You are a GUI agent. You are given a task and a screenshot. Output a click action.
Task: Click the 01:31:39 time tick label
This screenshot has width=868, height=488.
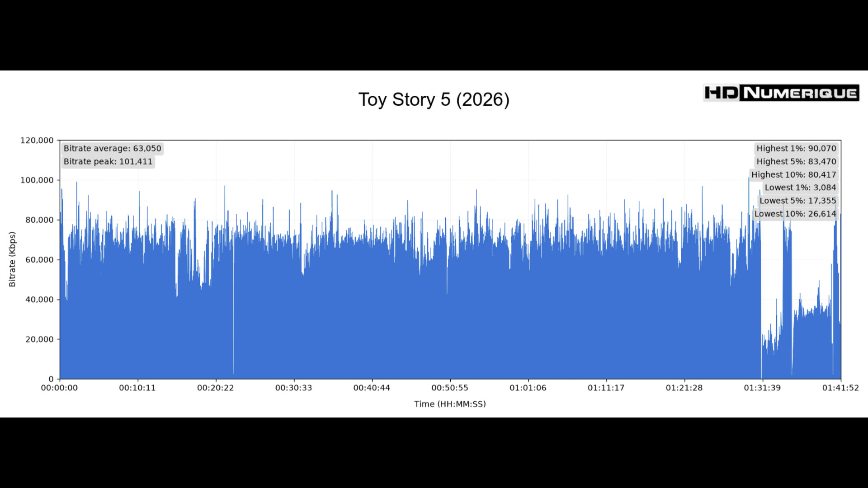tap(763, 388)
